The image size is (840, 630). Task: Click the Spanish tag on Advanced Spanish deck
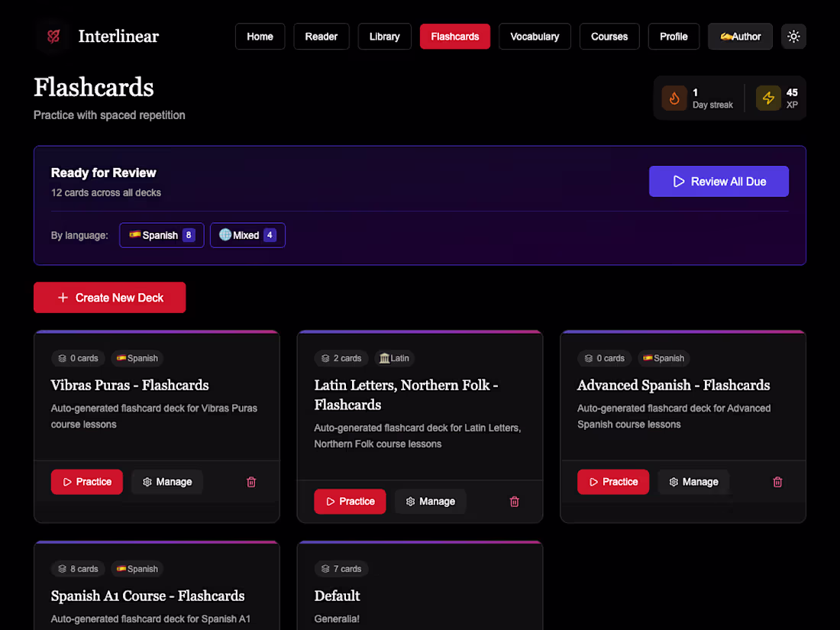664,358
